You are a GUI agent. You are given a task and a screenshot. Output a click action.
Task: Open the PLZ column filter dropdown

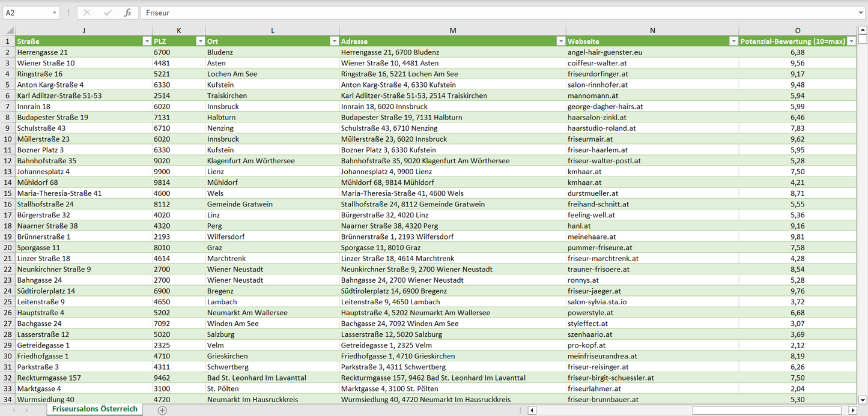[200, 41]
